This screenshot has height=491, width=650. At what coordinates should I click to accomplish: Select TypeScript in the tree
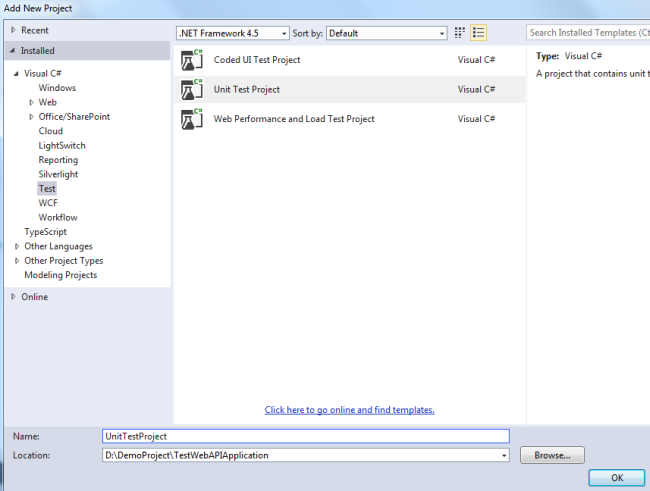coord(45,232)
